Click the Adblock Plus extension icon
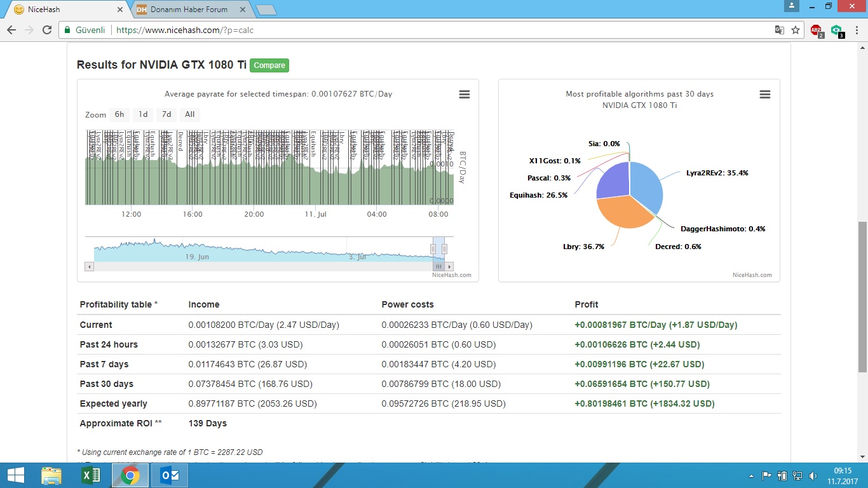868x488 pixels. click(817, 30)
